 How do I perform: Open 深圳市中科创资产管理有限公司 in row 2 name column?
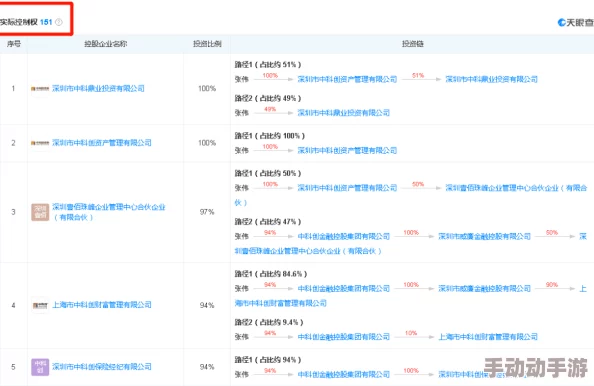coord(102,142)
